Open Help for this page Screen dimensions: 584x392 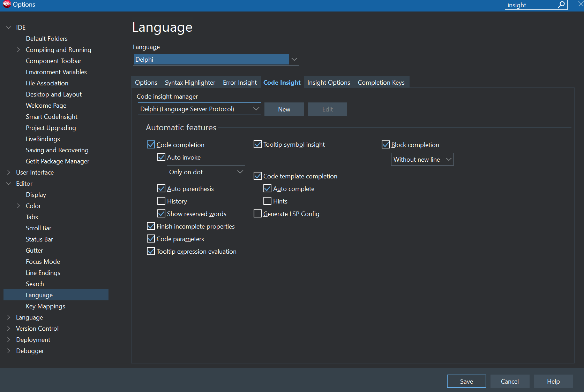click(553, 381)
